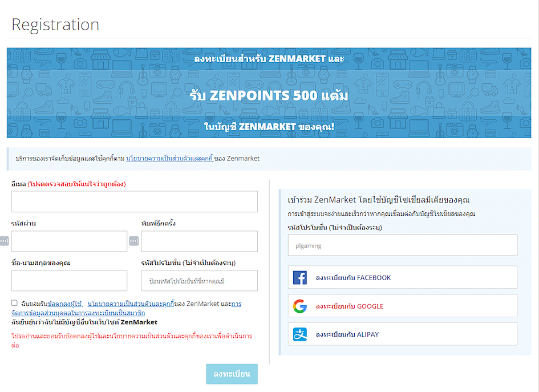Click the Google logo icon

300,306
